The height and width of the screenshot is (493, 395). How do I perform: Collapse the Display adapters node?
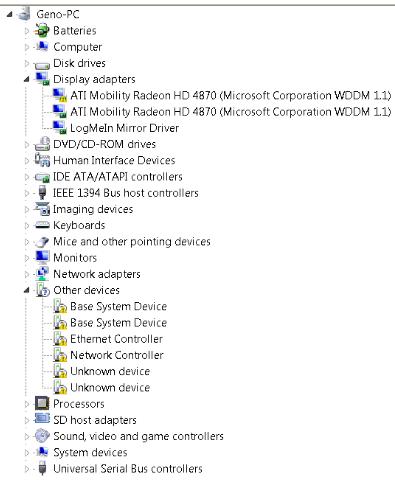pos(26,79)
